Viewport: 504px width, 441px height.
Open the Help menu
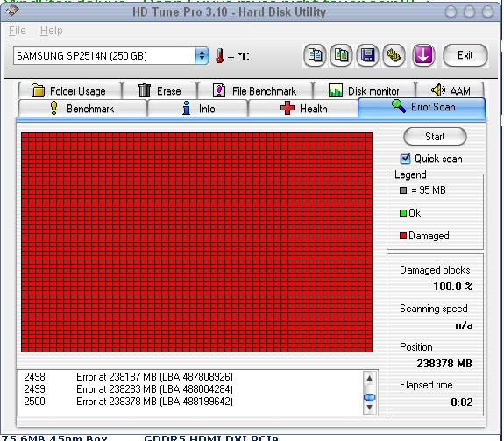[x=52, y=31]
